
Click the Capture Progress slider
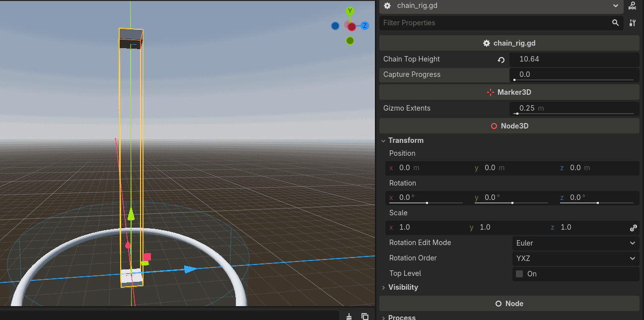(x=573, y=79)
